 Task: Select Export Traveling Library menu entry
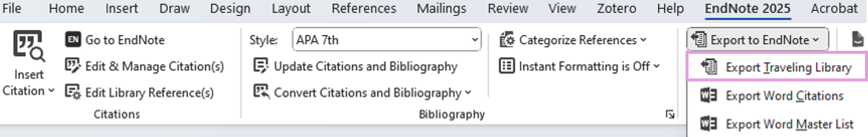[788, 67]
